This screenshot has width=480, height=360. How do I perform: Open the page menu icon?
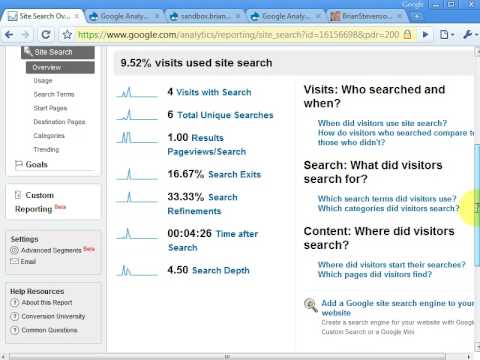[x=447, y=34]
